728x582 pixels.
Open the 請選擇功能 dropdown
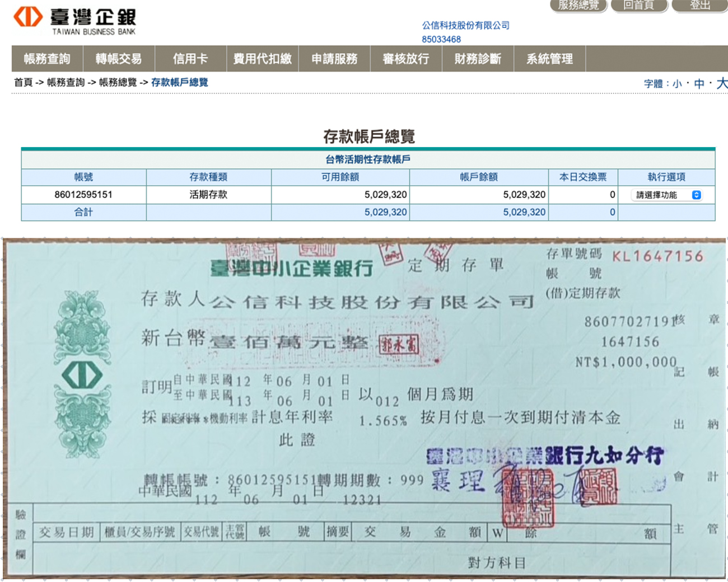[x=666, y=195]
